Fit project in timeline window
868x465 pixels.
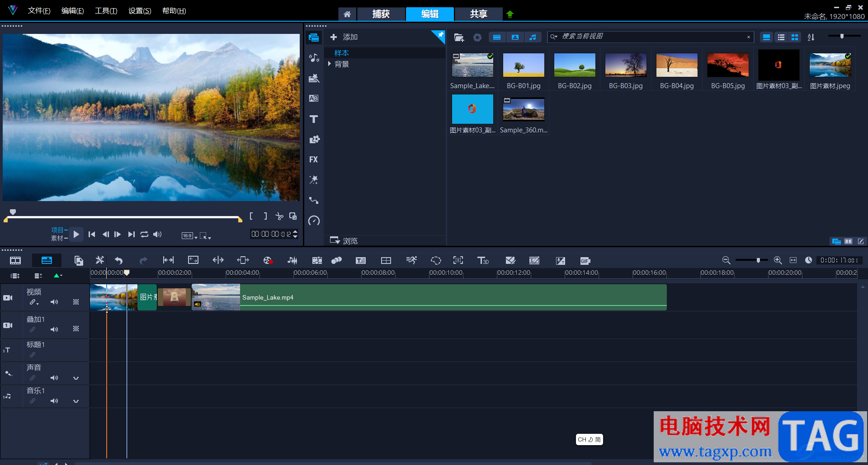(793, 260)
